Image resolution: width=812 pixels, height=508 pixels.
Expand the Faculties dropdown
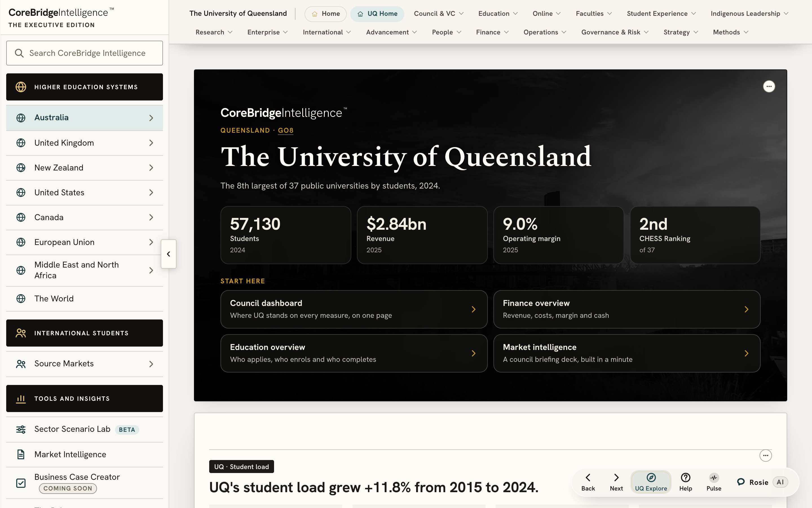click(x=594, y=14)
